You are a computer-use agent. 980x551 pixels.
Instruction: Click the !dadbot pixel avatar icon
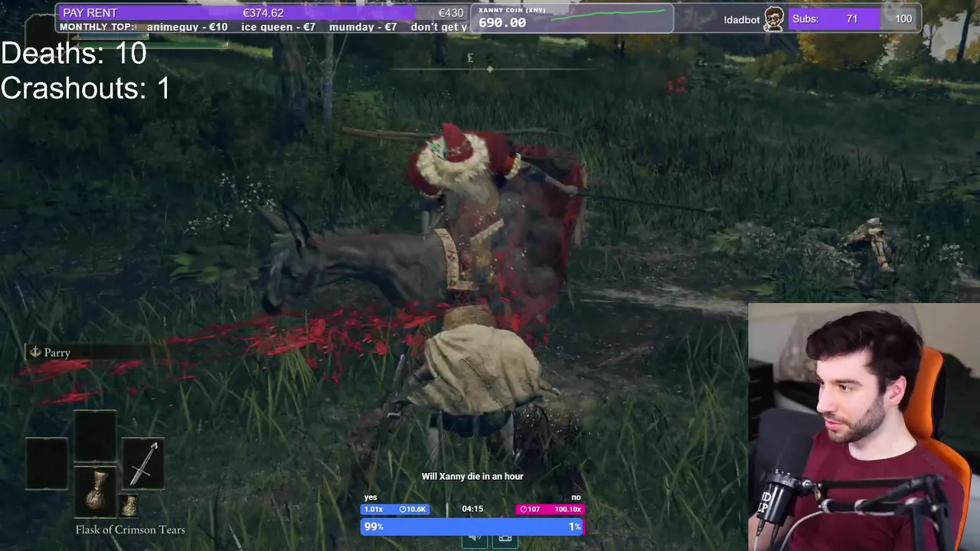tap(774, 19)
